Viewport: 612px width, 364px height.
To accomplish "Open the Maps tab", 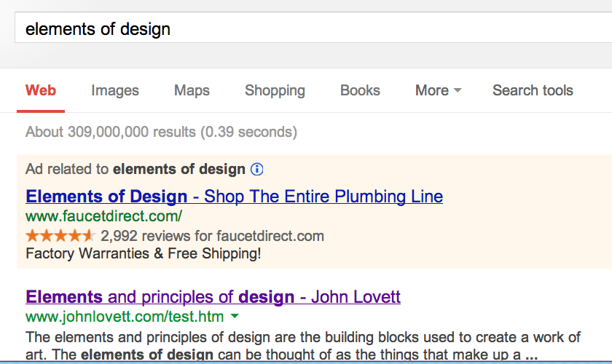I will (x=192, y=90).
